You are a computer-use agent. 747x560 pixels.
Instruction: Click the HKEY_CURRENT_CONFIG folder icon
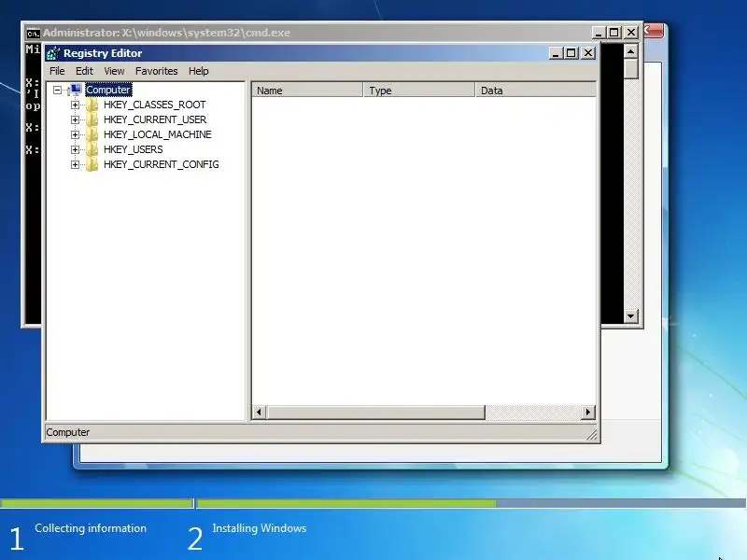pyautogui.click(x=92, y=164)
